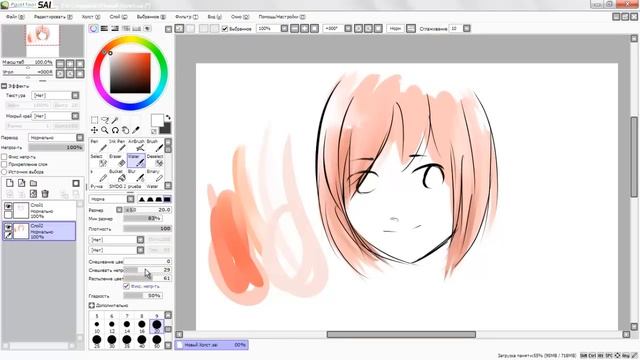
Task: Activate the rectangular selection tool
Action: (94, 120)
